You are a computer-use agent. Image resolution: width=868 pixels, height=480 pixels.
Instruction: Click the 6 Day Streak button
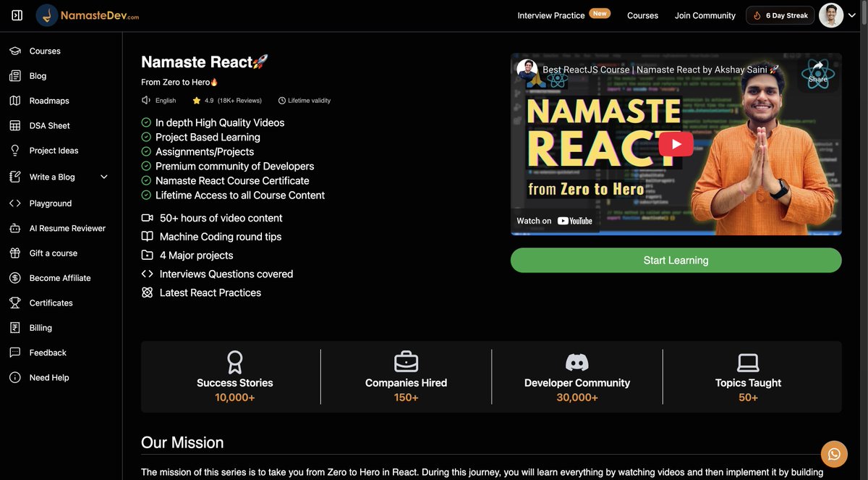click(x=780, y=15)
